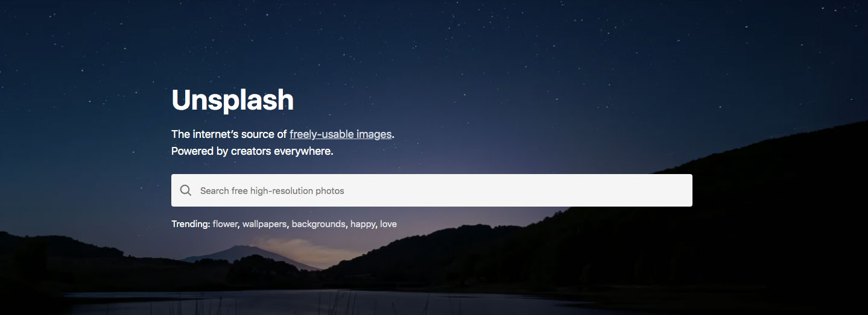The width and height of the screenshot is (868, 315).
Task: Pick the trending keyword happy
Action: click(x=363, y=224)
